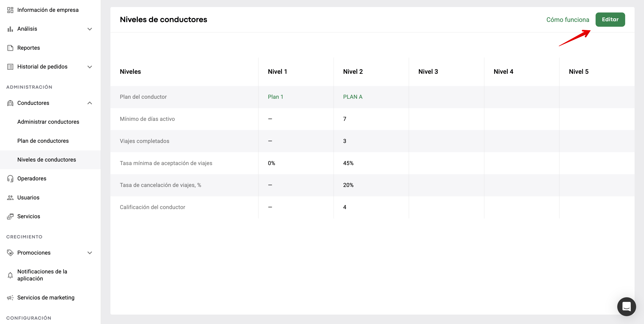Screen dimensions: 644x324
Task: Click the Servicios de marketing megaphone icon
Action: (x=10, y=298)
